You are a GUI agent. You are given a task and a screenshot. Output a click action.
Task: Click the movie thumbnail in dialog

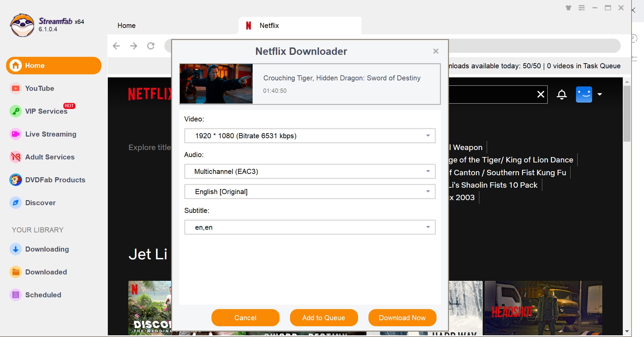click(x=216, y=84)
